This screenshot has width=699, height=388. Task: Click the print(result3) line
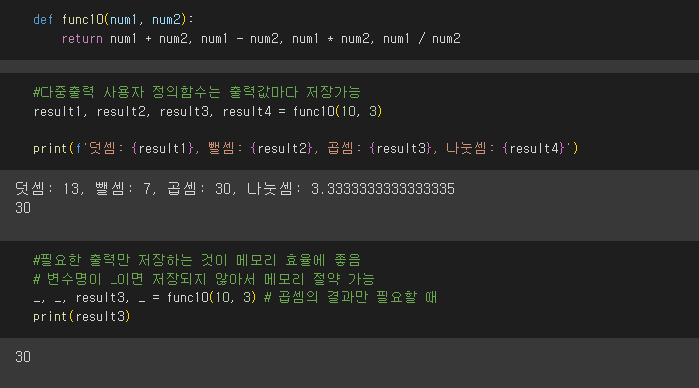point(82,317)
